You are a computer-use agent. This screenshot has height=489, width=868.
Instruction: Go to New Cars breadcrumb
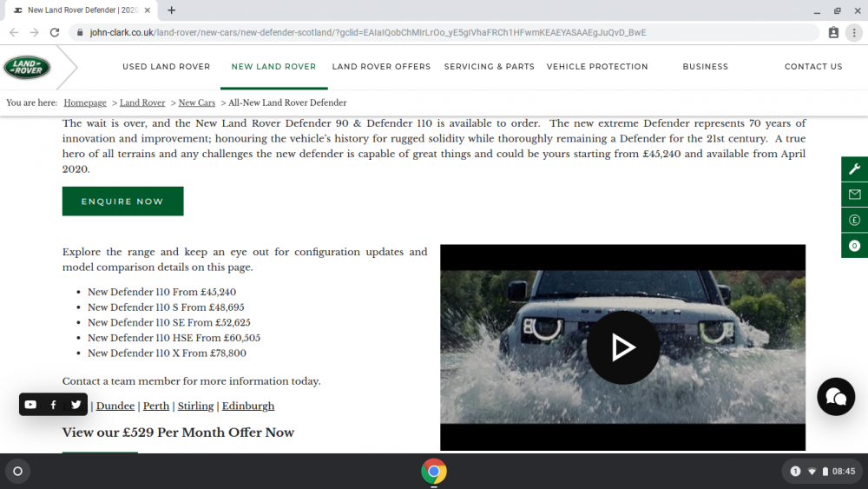[196, 102]
